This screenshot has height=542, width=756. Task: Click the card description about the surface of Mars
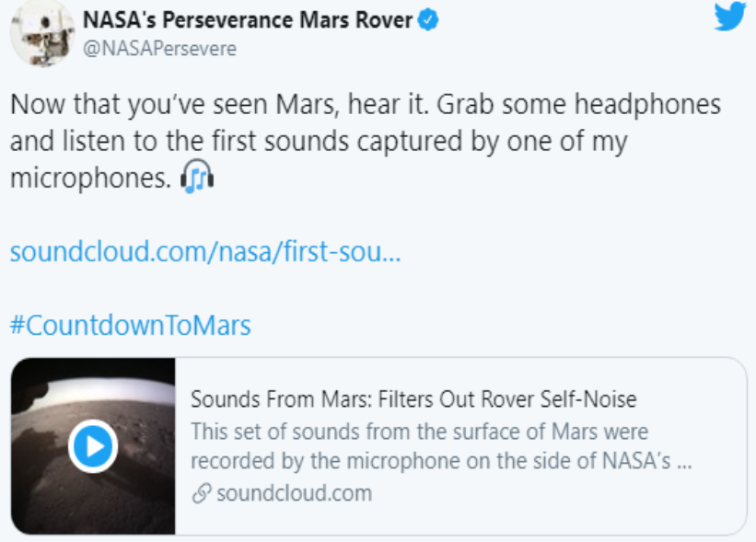pos(419,431)
